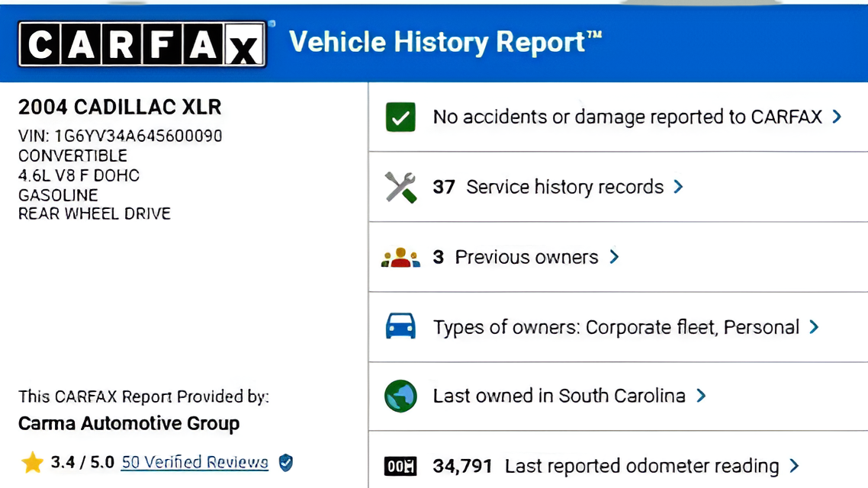The width and height of the screenshot is (868, 488).
Task: Expand the last owned in South Carolina chevron
Action: (701, 396)
